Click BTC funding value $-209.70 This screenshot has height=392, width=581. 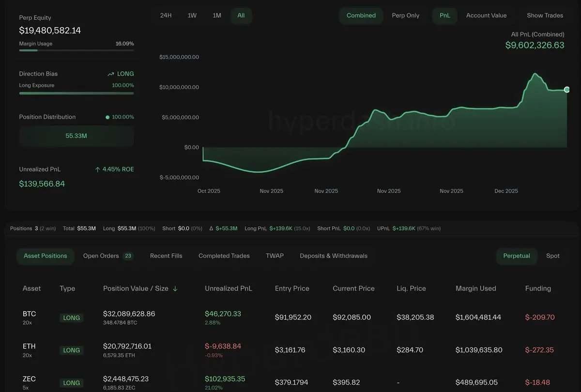pyautogui.click(x=540, y=317)
